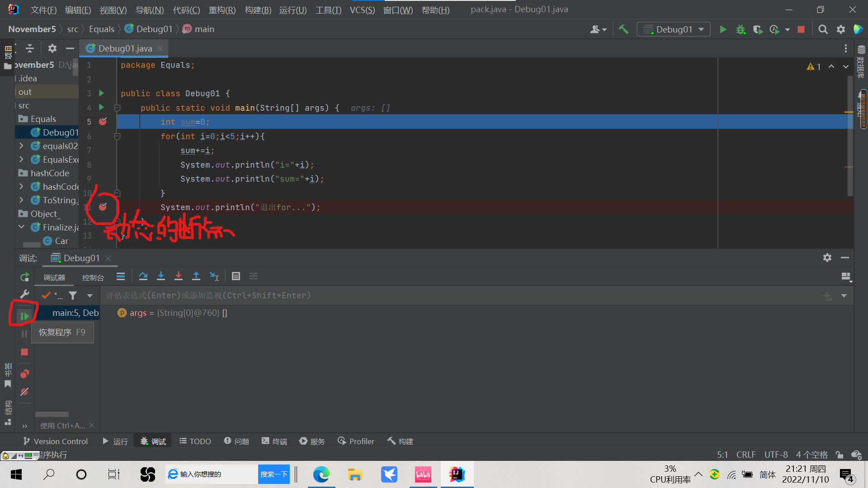Toggle breakpoint on line 5
Viewport: 868px width, 488px height.
coord(103,122)
